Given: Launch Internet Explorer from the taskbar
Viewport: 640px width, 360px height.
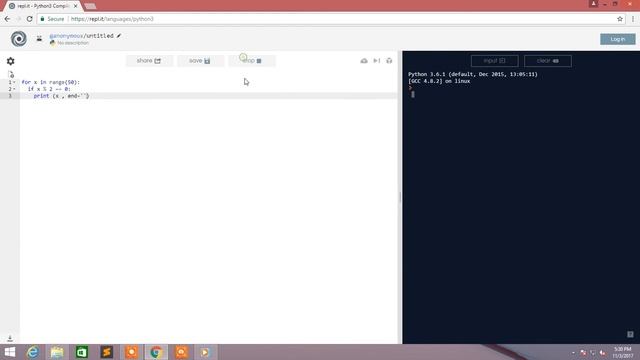Looking at the screenshot, I should (x=33, y=352).
